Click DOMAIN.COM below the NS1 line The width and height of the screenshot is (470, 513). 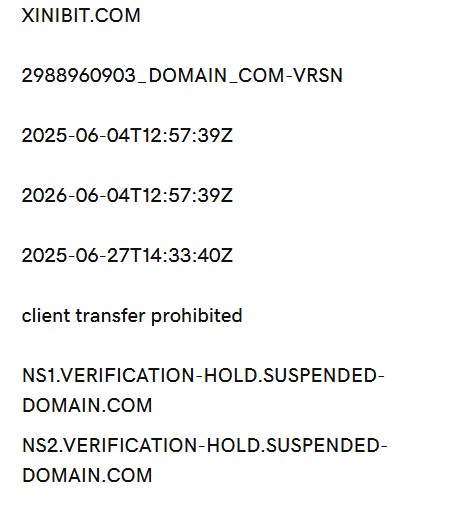point(87,406)
